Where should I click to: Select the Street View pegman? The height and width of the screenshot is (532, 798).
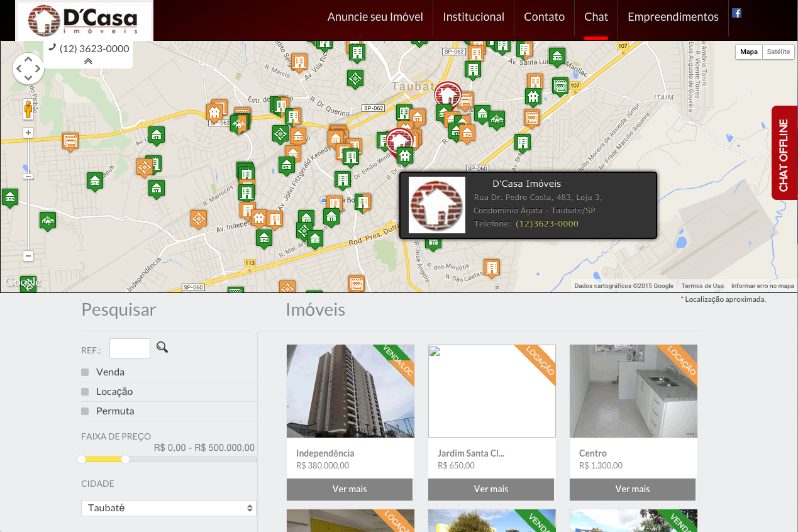point(28,109)
